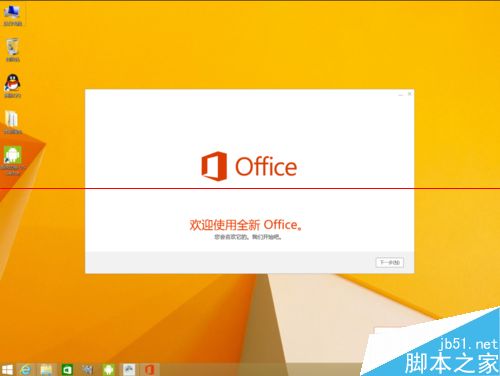Click the '欢迎使用全新 Office。' heading
Screen dimensions: 500x376
point(246,225)
